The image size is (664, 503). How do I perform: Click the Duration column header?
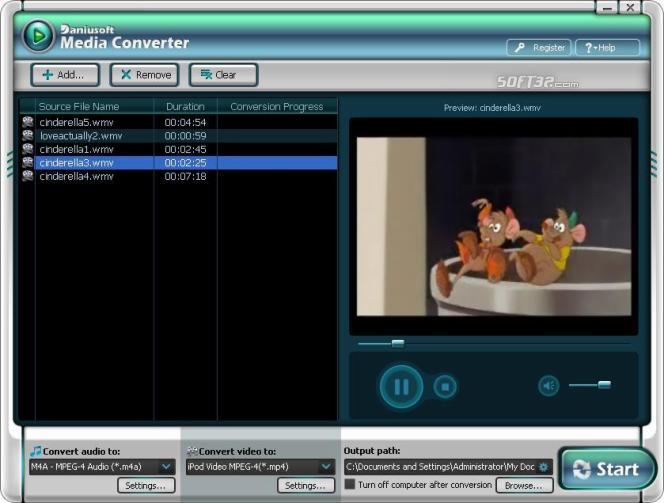(185, 106)
